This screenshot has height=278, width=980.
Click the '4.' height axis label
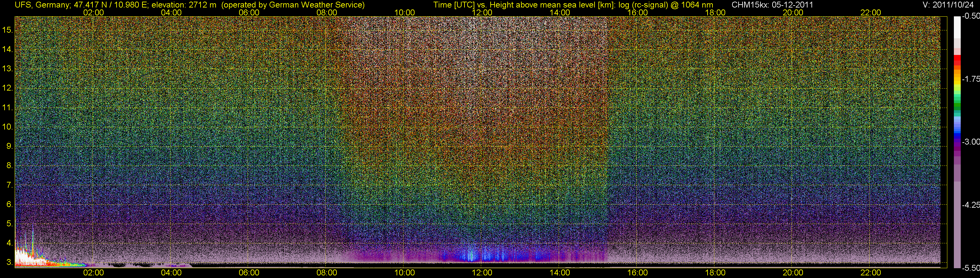point(9,243)
